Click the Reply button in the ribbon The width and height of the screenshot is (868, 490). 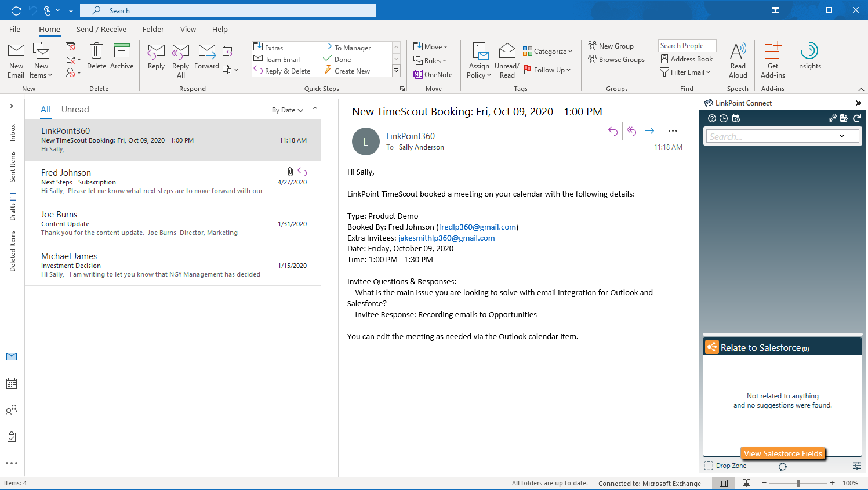pyautogui.click(x=156, y=56)
